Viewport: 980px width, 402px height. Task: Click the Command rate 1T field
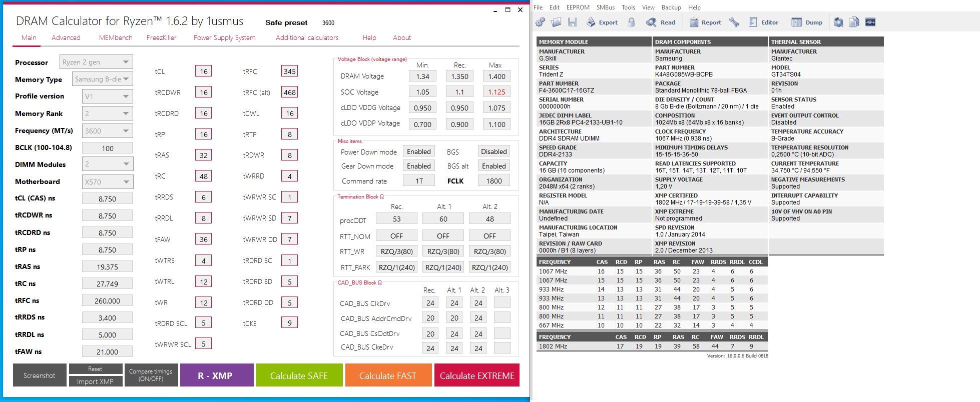point(419,181)
